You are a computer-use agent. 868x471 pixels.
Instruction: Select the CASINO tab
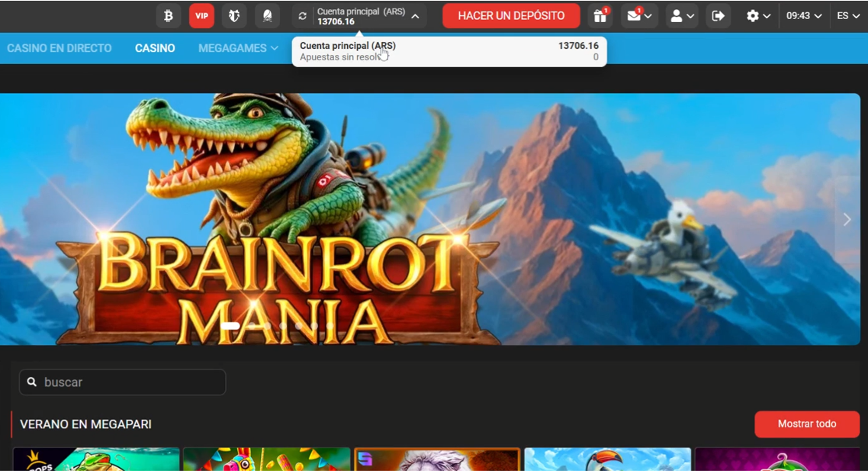(155, 48)
